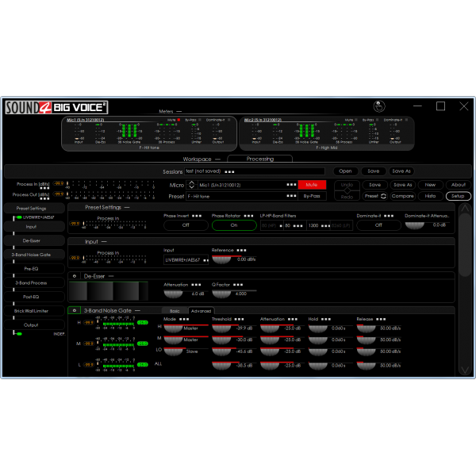The height and width of the screenshot is (476, 476).
Task: Click the Sessions Open button
Action: click(x=345, y=171)
